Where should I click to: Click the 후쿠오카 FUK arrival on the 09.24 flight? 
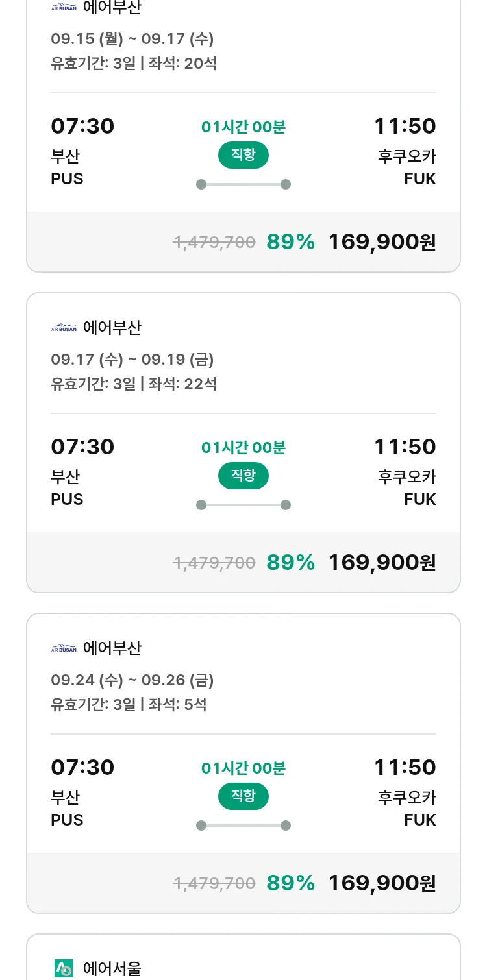407,808
